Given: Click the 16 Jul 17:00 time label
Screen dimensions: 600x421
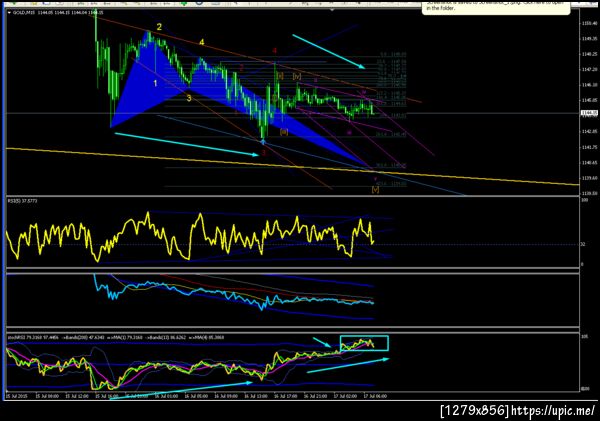Looking at the screenshot, I should (x=285, y=397).
